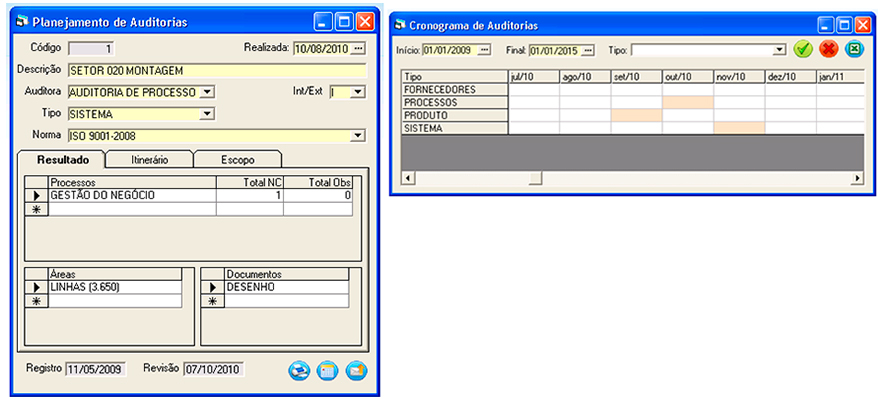Click the Final date field 01/01/2015
This screenshot has height=400, width=887.
click(556, 50)
